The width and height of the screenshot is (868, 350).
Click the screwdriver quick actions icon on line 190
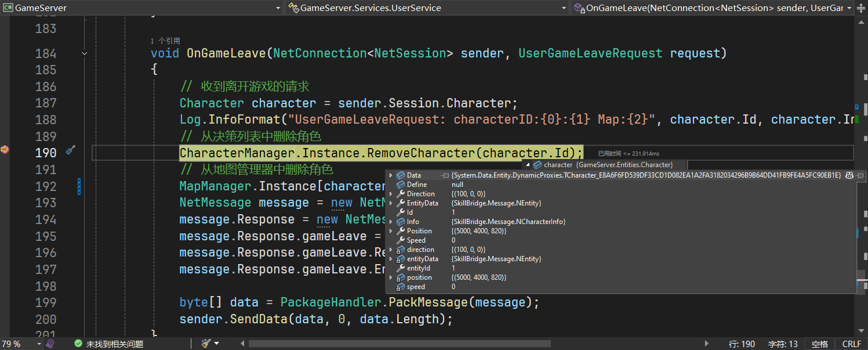[x=71, y=150]
